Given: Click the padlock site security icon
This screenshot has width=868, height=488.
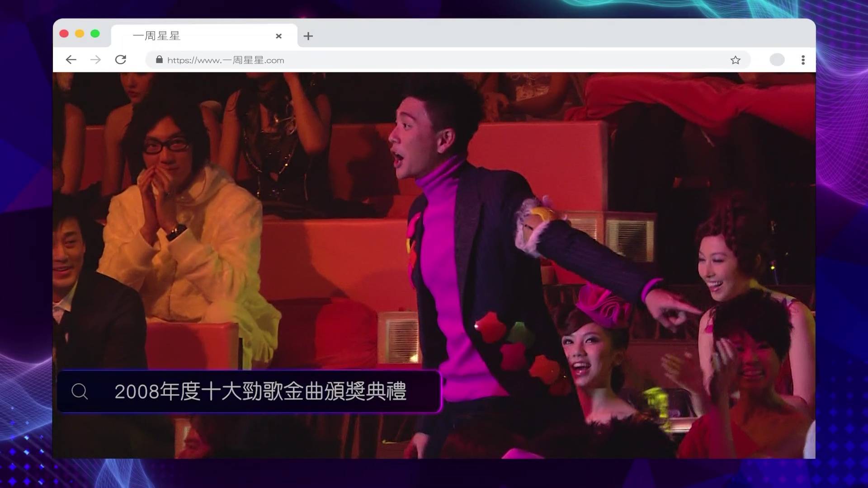Looking at the screenshot, I should (159, 60).
